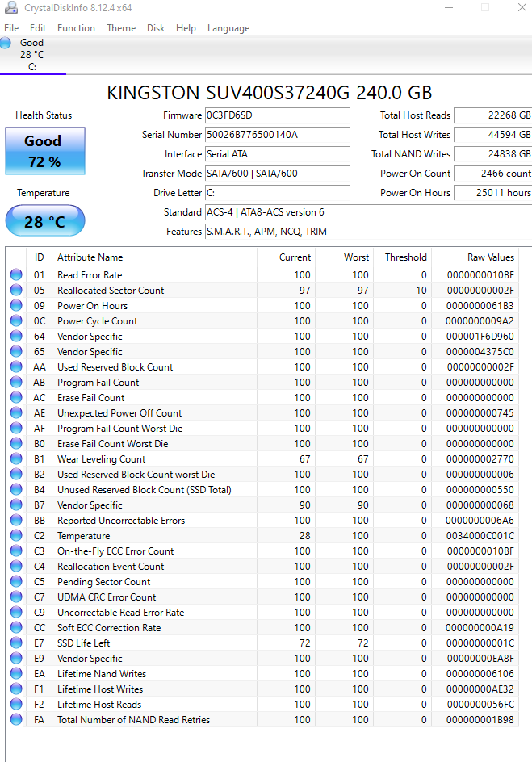
Task: Click Total NAND Writes value 24838 GB
Action: (492, 154)
